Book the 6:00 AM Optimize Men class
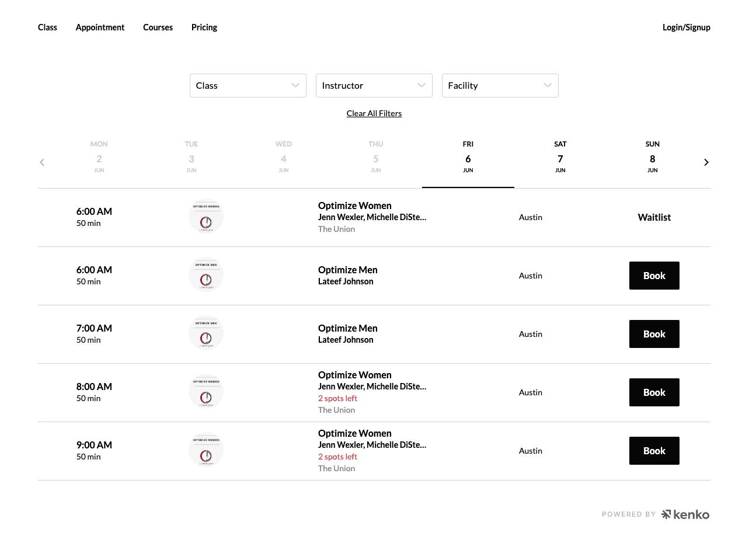 tap(654, 276)
